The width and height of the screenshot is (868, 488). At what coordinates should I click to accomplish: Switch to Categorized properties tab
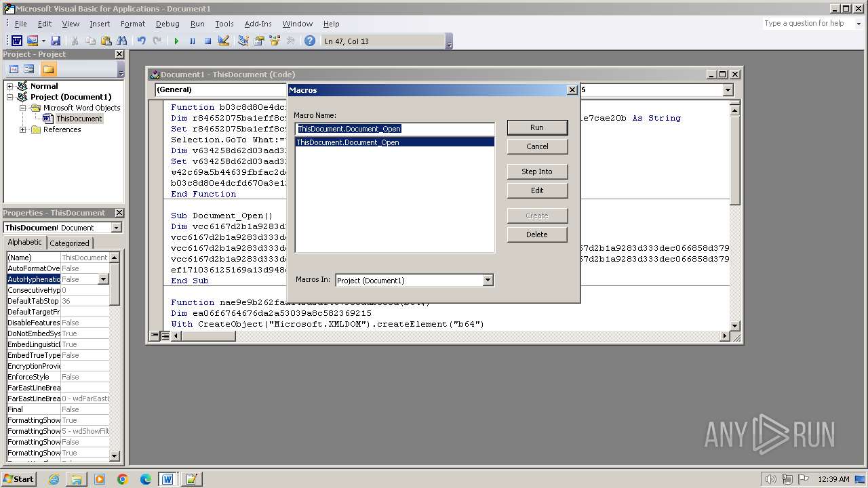coord(69,243)
